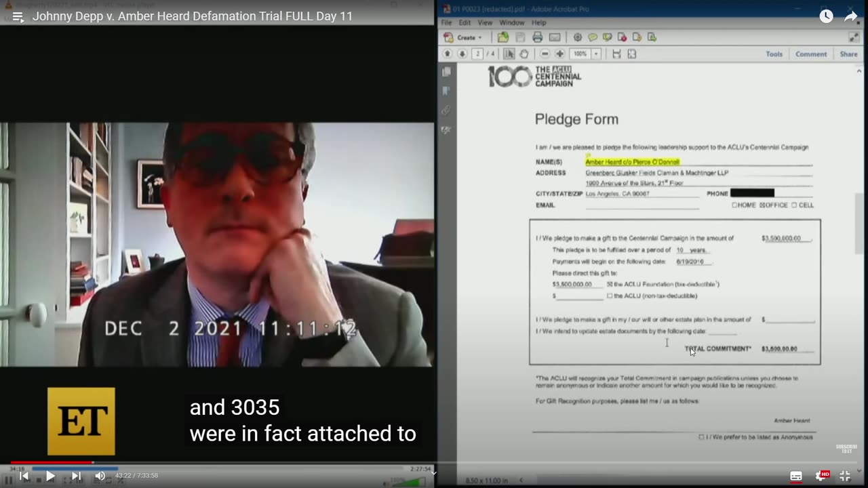Click the Watch Later clock icon
This screenshot has height=488, width=868.
826,16
